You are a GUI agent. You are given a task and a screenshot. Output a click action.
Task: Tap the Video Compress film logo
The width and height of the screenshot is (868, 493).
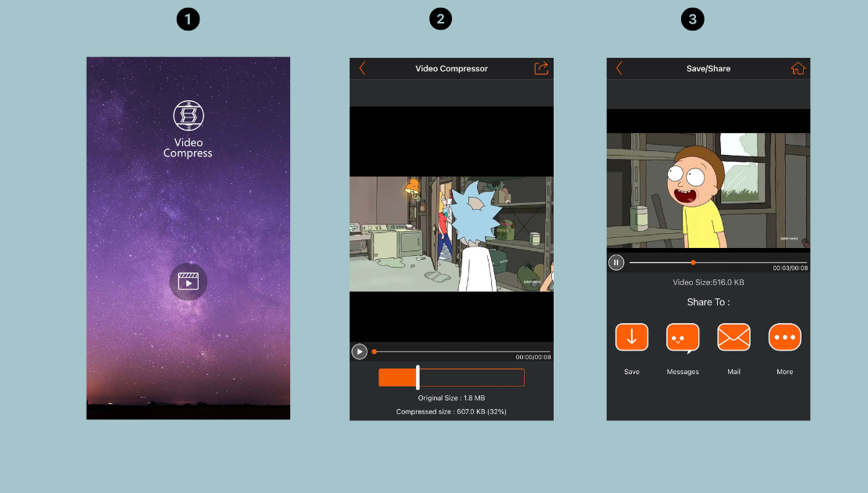tap(188, 115)
